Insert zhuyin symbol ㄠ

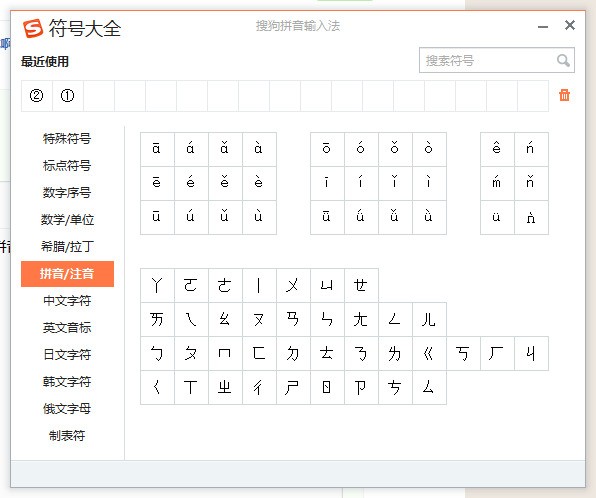[225, 319]
